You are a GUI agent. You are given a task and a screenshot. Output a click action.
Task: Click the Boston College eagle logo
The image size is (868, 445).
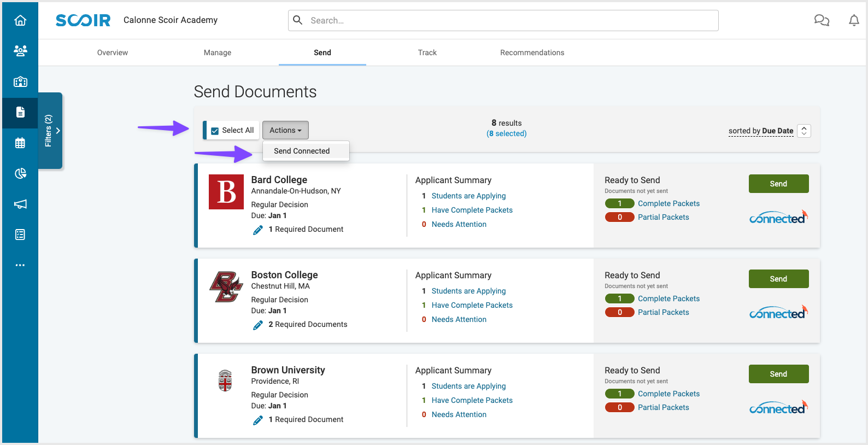coord(226,286)
